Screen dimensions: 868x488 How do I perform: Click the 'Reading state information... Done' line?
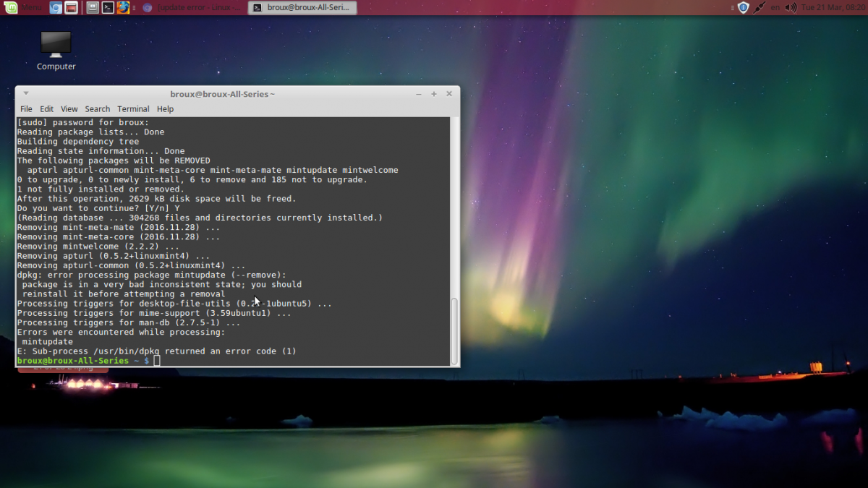pos(101,152)
